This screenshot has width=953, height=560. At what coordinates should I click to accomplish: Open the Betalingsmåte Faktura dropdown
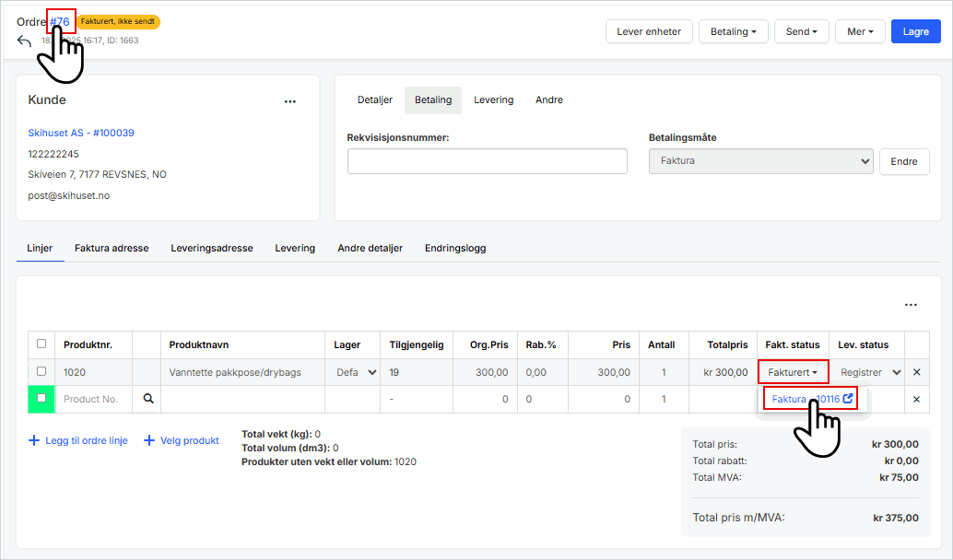coord(760,161)
